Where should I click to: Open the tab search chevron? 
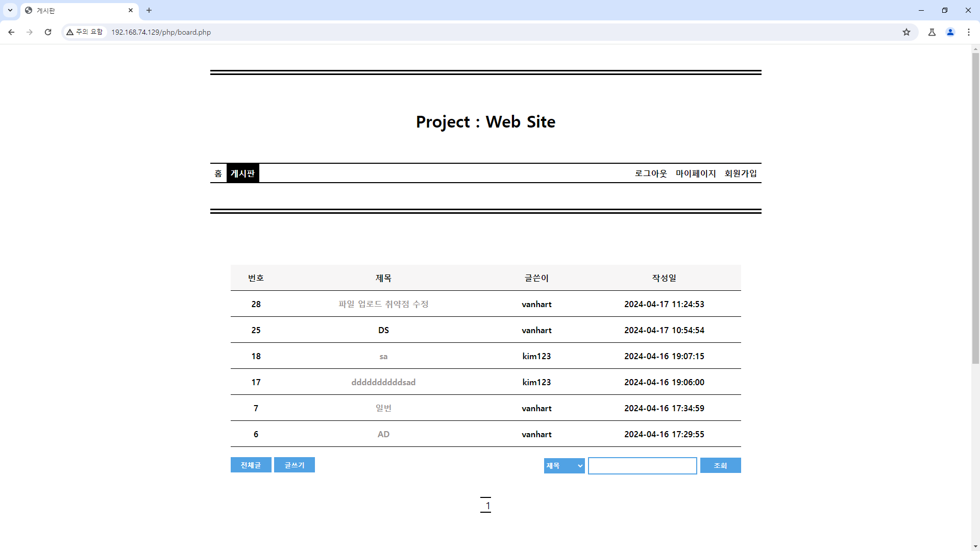10,10
